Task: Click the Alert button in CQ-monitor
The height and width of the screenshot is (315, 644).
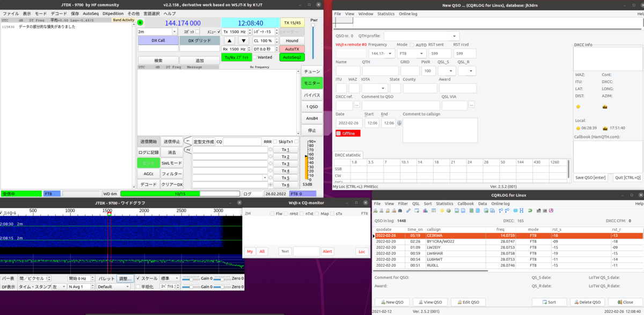Action: [x=327, y=251]
